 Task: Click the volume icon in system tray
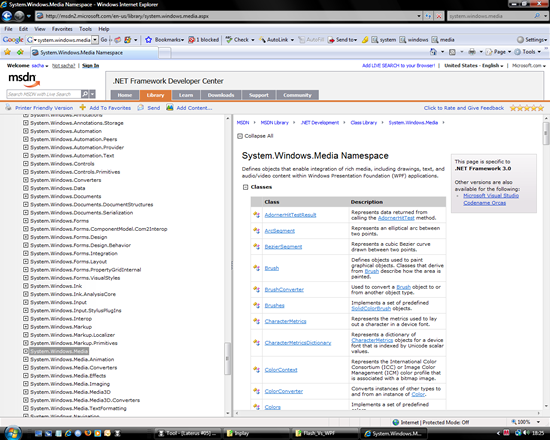[x=526, y=433]
